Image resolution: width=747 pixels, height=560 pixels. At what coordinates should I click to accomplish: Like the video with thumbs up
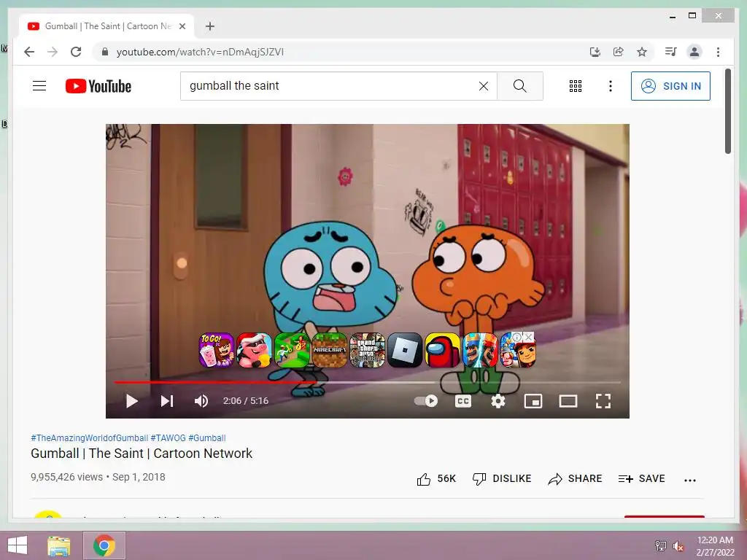[424, 479]
